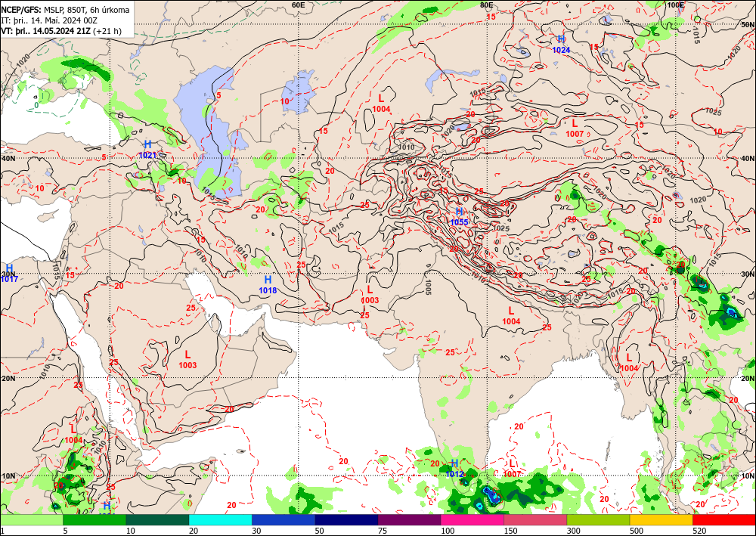Image resolution: width=756 pixels, height=536 pixels.
Task: Click the legend value '520'
Action: [x=699, y=531]
